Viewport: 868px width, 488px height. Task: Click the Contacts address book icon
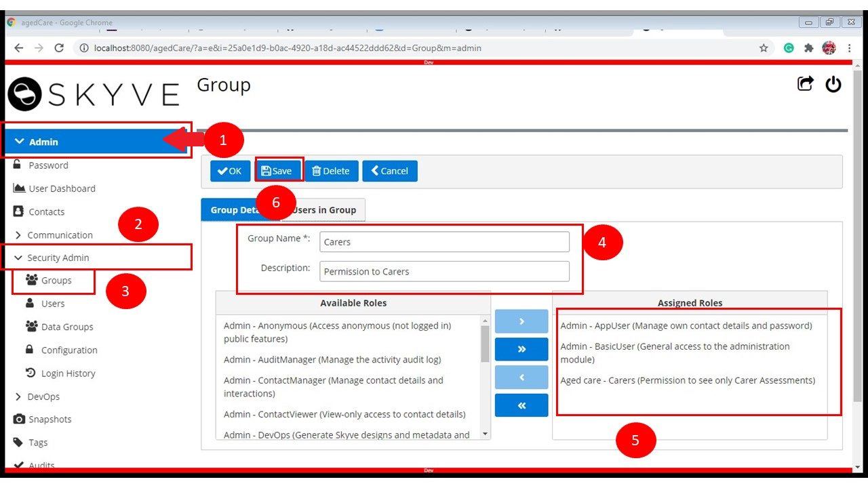(x=18, y=211)
